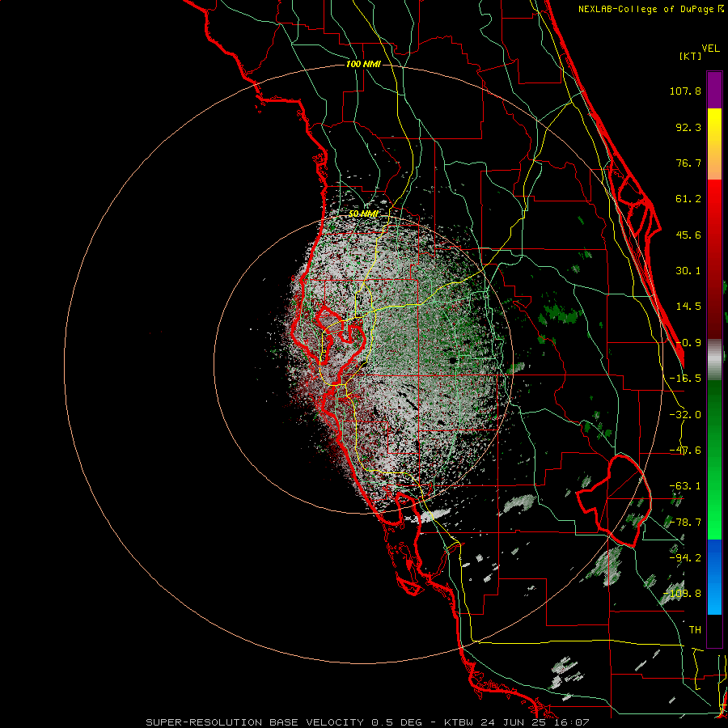Click the gray near-zero segment of color bar
This screenshot has height=728, width=728.
click(x=714, y=360)
